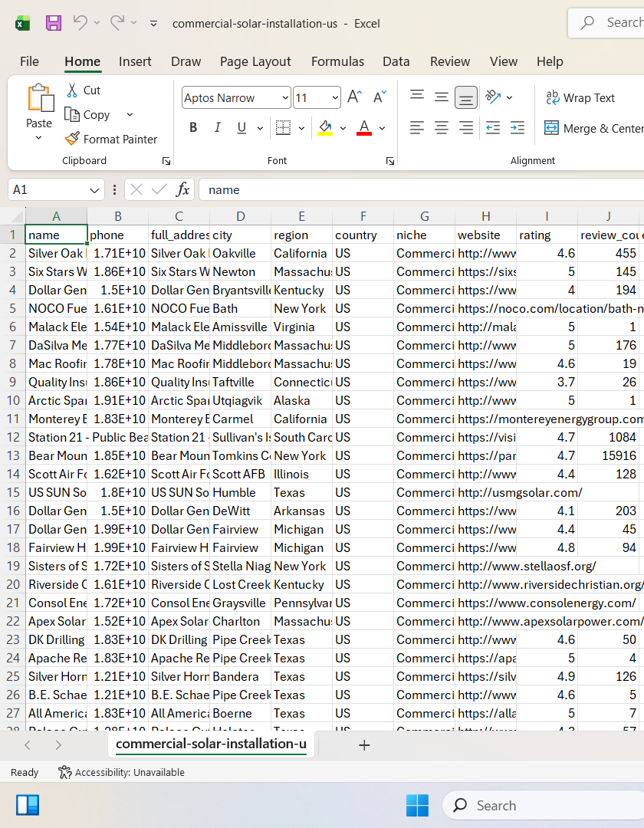Screen dimensions: 644x828
Task: Expand the Paste options arrow
Action: (38, 138)
